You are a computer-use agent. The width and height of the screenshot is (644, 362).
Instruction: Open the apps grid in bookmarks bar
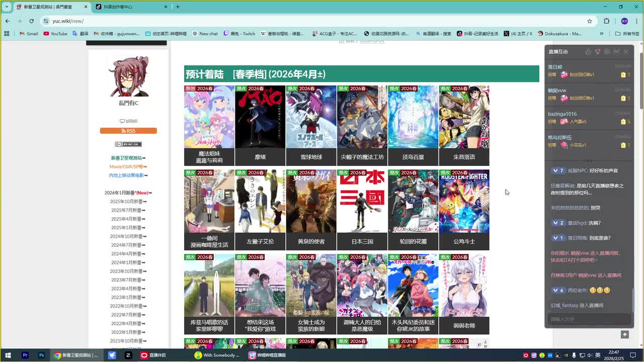7,34
